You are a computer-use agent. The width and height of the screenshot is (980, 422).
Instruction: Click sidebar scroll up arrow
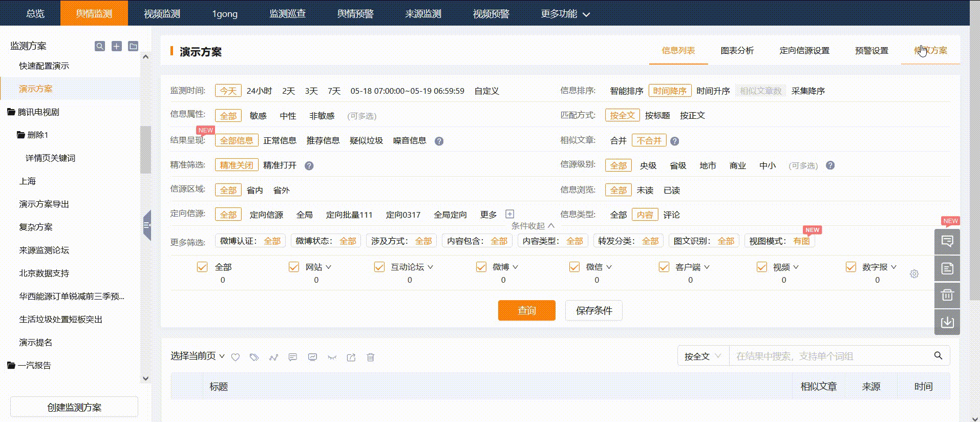click(x=145, y=56)
